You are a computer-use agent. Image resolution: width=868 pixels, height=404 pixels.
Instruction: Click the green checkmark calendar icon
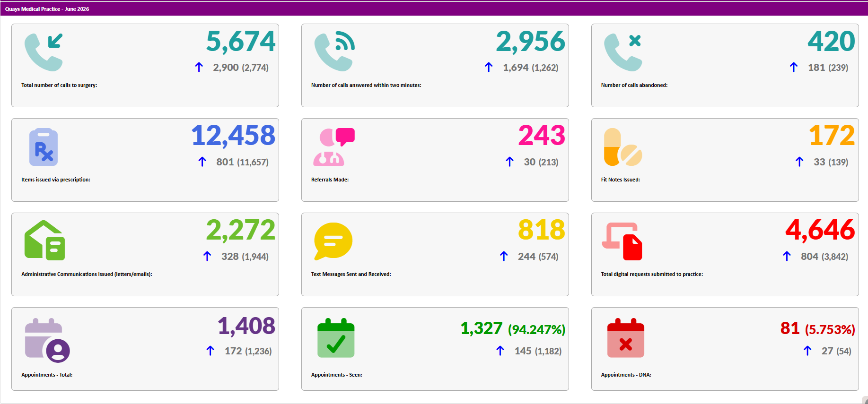coord(336,338)
